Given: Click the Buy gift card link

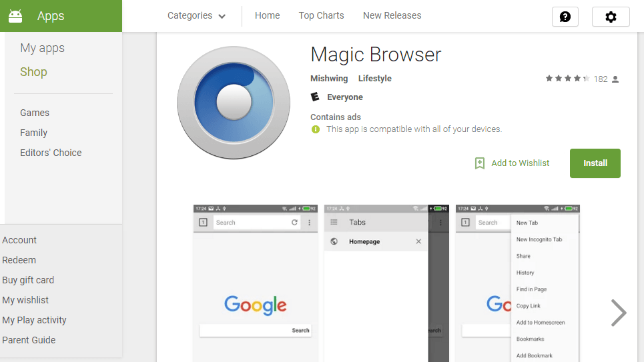Looking at the screenshot, I should pyautogui.click(x=28, y=280).
